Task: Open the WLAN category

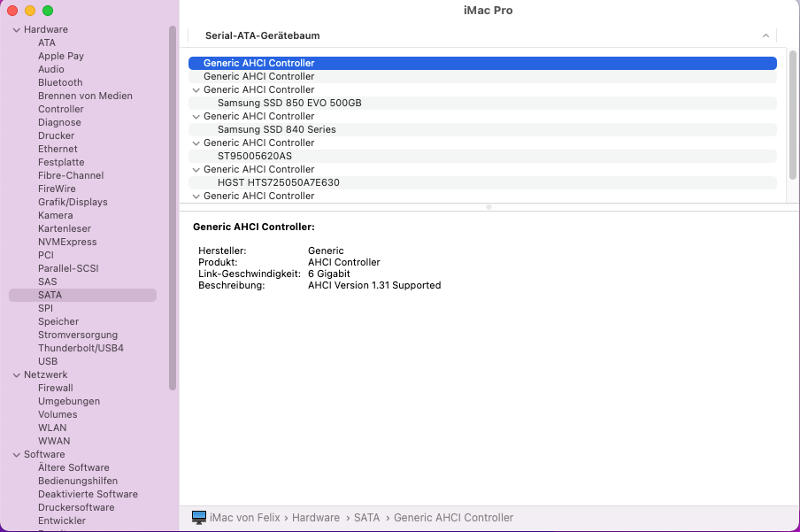Action: click(52, 428)
